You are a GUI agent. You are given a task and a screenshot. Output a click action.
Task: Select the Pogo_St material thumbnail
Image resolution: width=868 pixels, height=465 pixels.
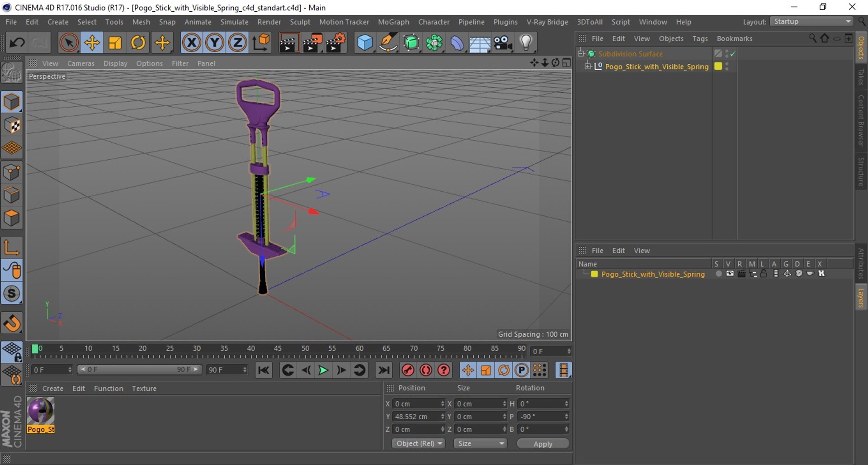tap(41, 415)
